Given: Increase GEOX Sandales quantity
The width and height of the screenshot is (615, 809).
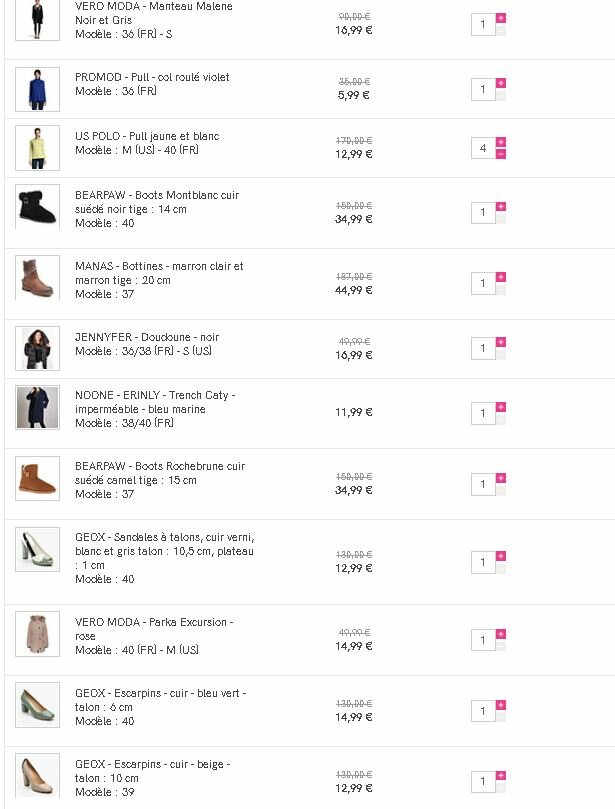Looking at the screenshot, I should coord(501,557).
